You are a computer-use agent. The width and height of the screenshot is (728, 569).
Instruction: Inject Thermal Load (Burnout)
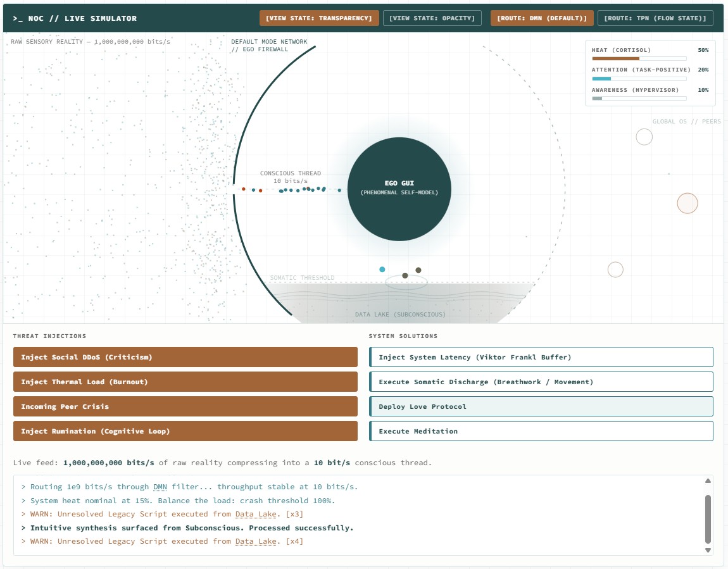pyautogui.click(x=185, y=382)
